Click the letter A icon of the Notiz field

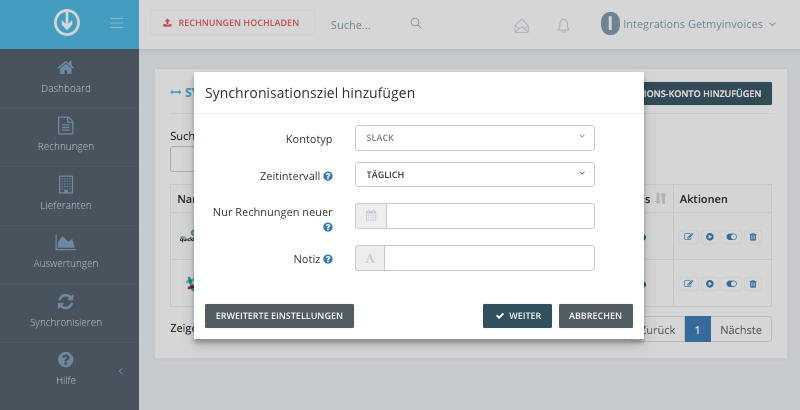pos(370,258)
